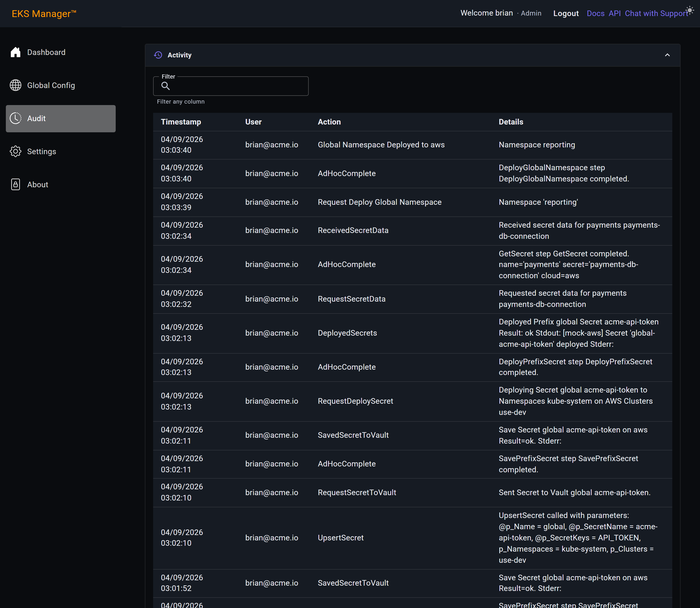
Task: Click the Audit clock icon
Action: 15,118
